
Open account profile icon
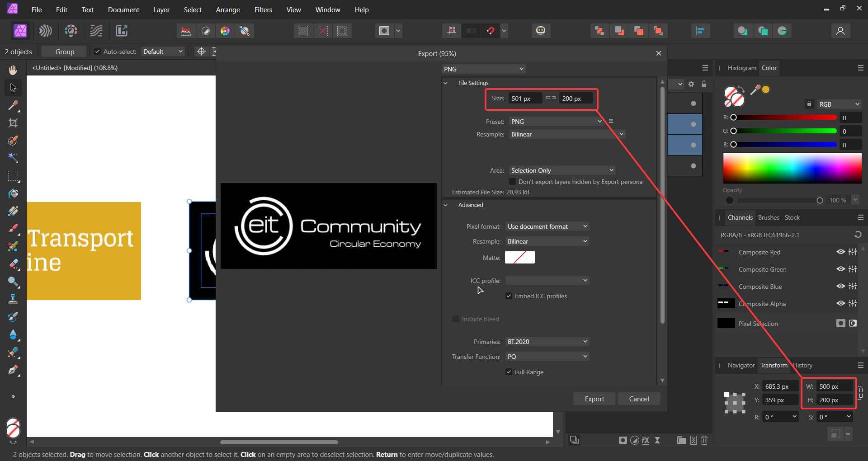(x=840, y=31)
